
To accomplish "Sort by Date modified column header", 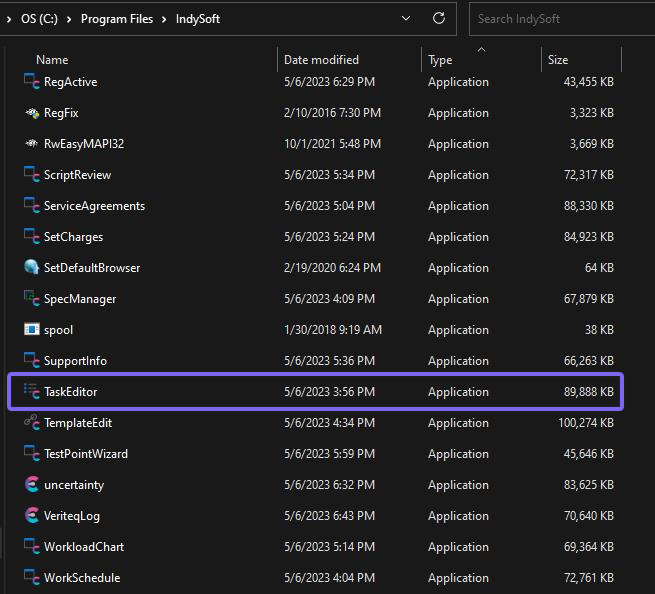I will coord(321,60).
